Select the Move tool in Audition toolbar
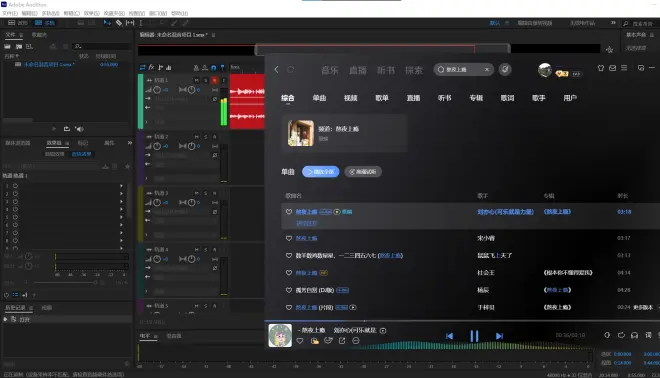The width and height of the screenshot is (660, 378). click(107, 23)
